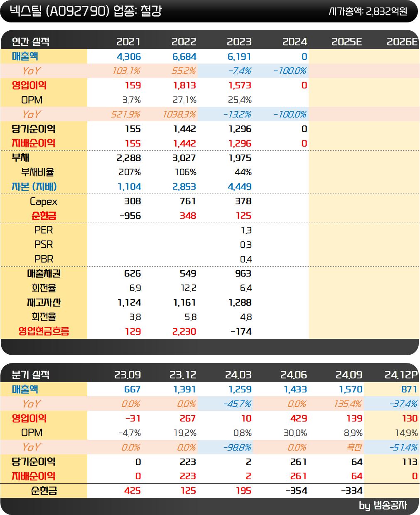Click the 'Capex' row label
The height and width of the screenshot is (515, 420).
(x=44, y=202)
